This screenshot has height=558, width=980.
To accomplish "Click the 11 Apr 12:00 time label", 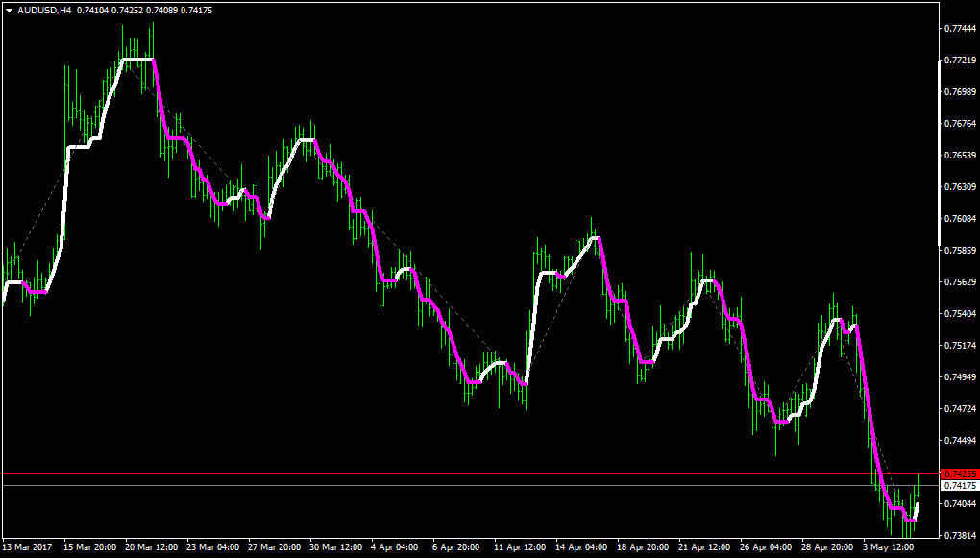I will point(518,546).
